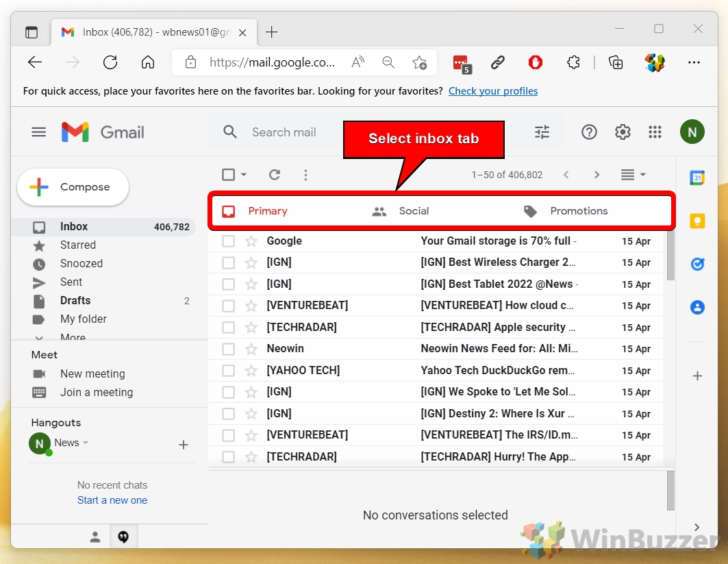Show search options filter icon
Viewport: 728px width, 564px height.
(542, 132)
